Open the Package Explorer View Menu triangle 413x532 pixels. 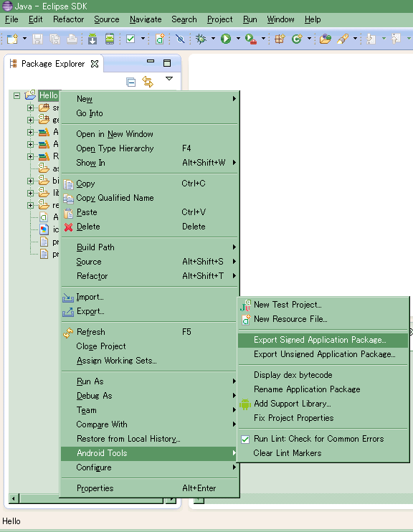click(x=169, y=79)
